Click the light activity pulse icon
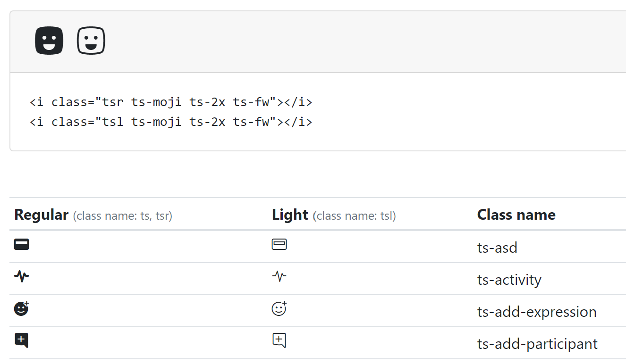The height and width of the screenshot is (364, 626). tap(279, 276)
